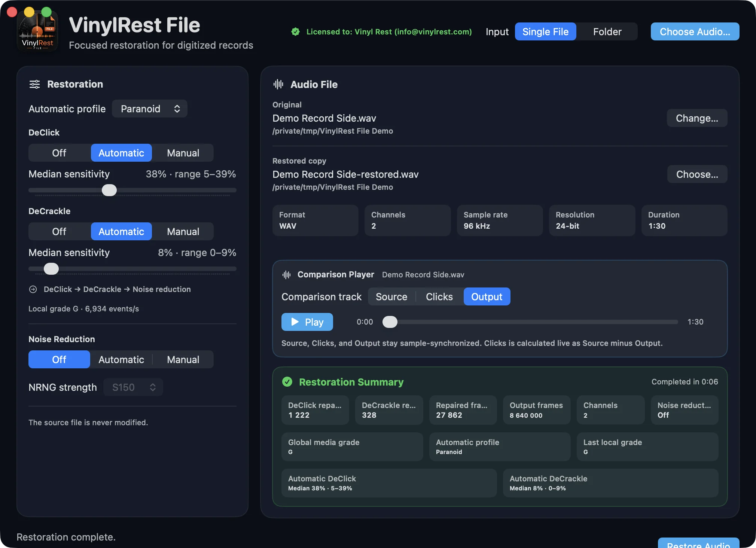Click the green license verified badge icon

tap(296, 32)
